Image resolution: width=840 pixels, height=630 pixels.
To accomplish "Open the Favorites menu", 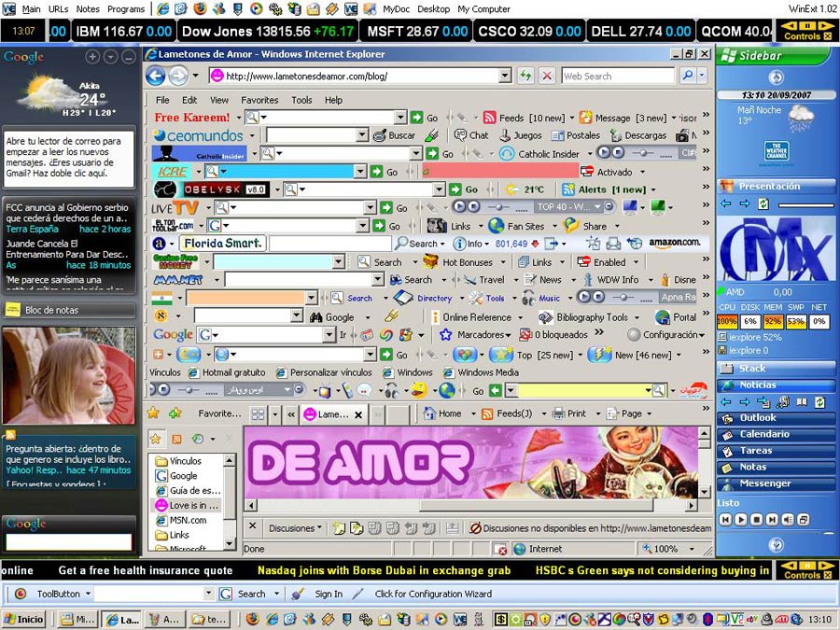I will point(259,100).
